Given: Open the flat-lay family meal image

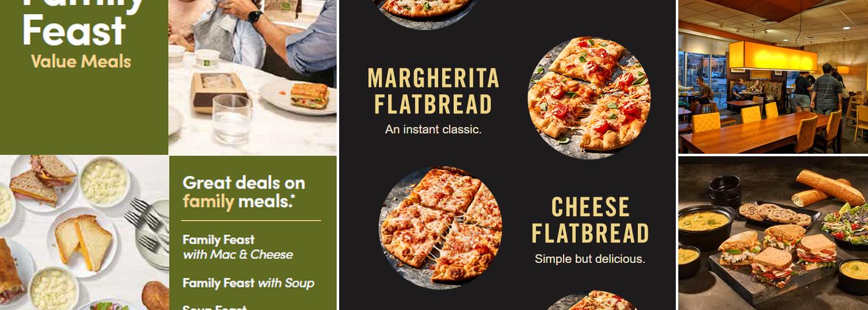Looking at the screenshot, I should (84, 232).
